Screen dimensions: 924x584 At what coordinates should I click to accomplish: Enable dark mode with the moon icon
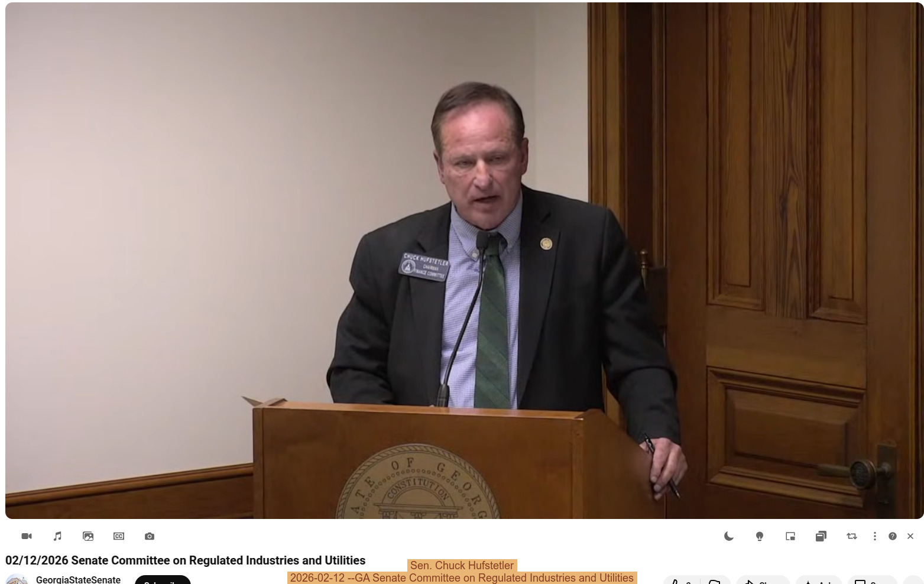pyautogui.click(x=728, y=536)
